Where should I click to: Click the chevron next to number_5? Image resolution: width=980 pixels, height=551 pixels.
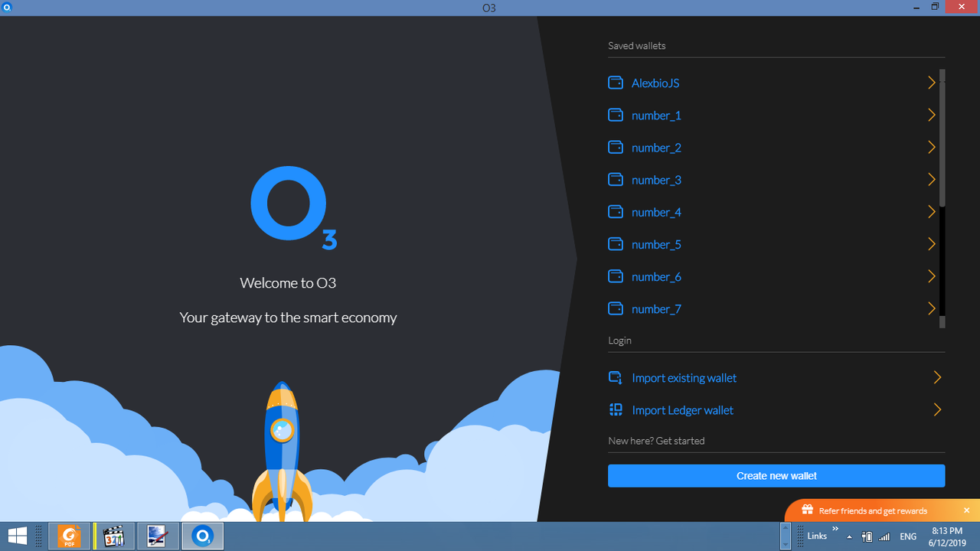(x=932, y=243)
